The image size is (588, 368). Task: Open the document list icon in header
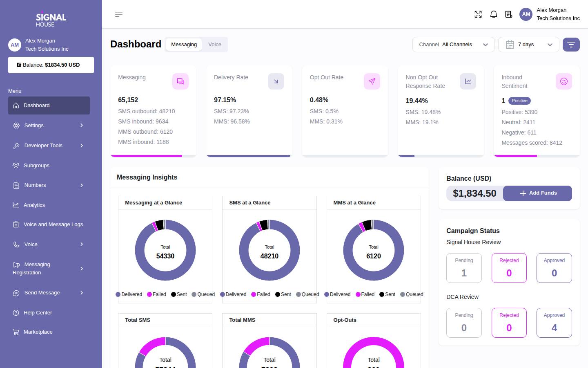point(509,14)
